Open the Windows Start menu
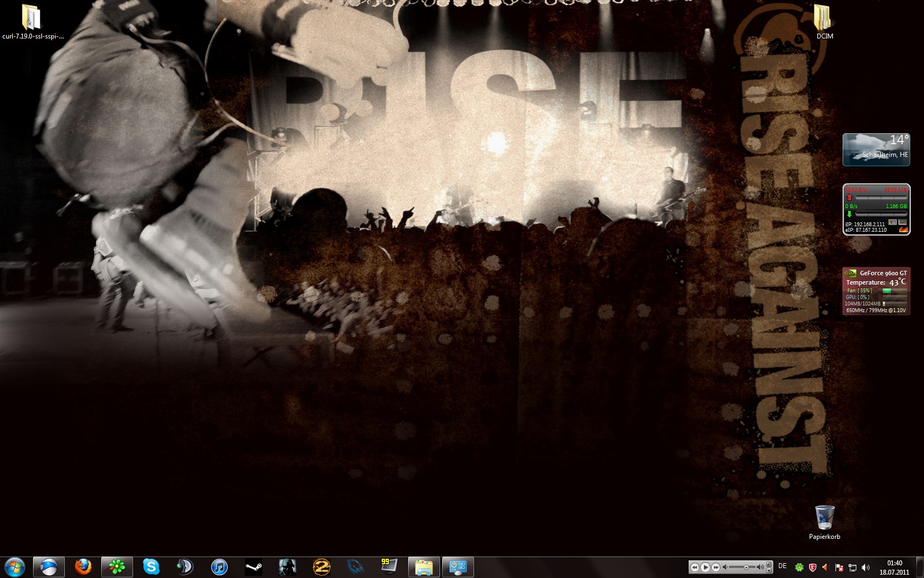Viewport: 924px width, 578px height. [15, 566]
